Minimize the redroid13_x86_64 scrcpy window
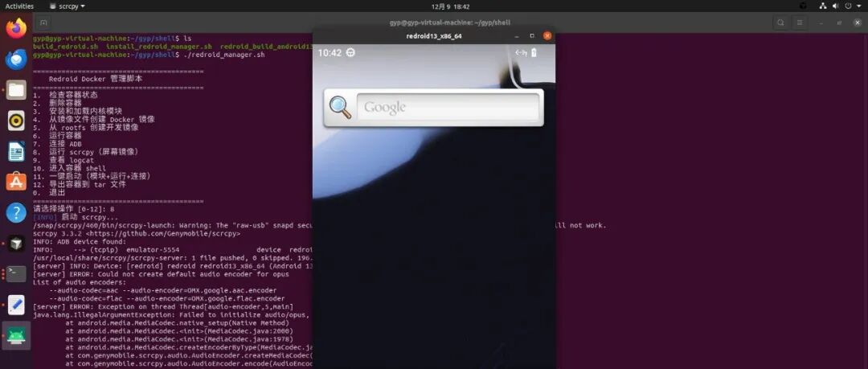Viewport: 868px width, 369px height. pos(517,36)
